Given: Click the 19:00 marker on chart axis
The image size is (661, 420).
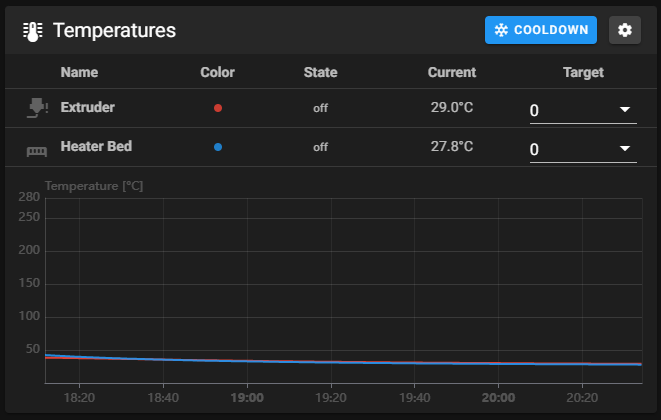Looking at the screenshot, I should (247, 397).
